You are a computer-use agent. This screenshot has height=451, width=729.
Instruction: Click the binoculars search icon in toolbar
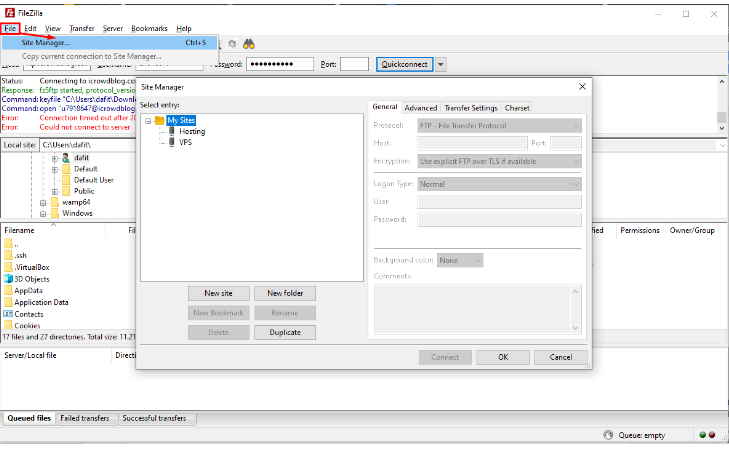(249, 44)
